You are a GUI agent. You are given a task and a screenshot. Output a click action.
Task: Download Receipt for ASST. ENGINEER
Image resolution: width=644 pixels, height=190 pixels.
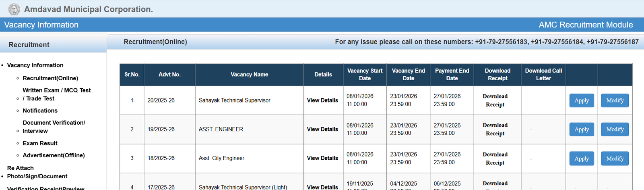(495, 129)
